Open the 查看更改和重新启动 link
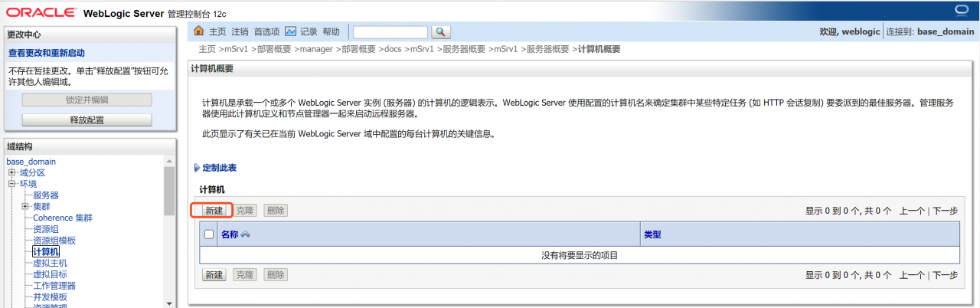980x308 pixels. click(x=47, y=54)
